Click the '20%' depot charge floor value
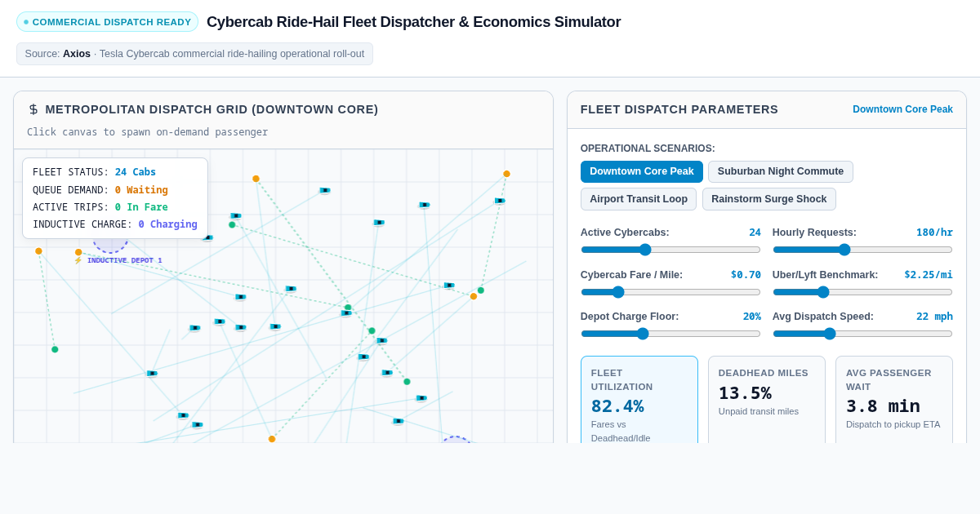This screenshot has width=980, height=514. pyautogui.click(x=752, y=317)
